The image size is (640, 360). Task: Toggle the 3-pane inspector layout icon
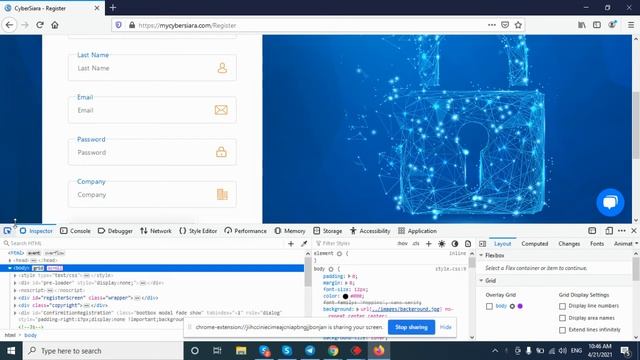(x=482, y=244)
